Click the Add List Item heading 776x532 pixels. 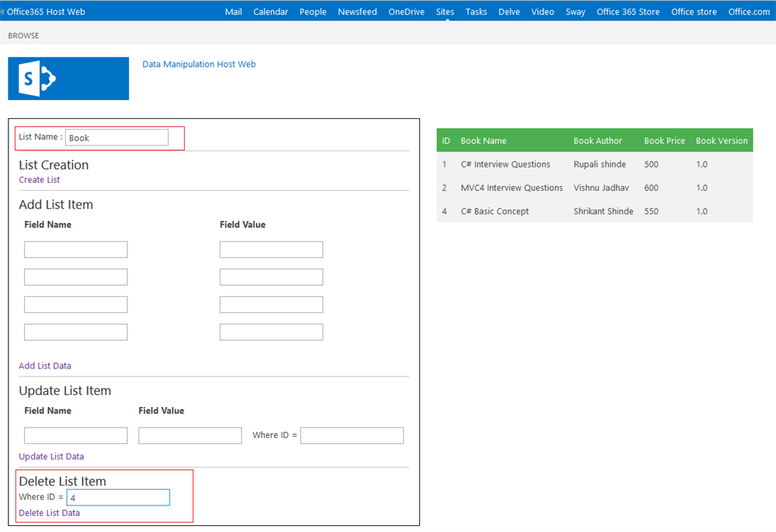pyautogui.click(x=56, y=205)
